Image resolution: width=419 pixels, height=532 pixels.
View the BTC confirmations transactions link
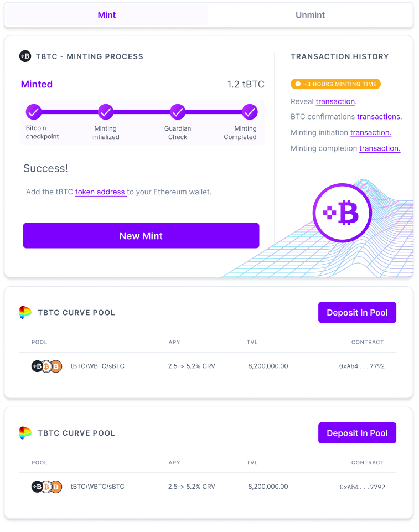(x=379, y=117)
